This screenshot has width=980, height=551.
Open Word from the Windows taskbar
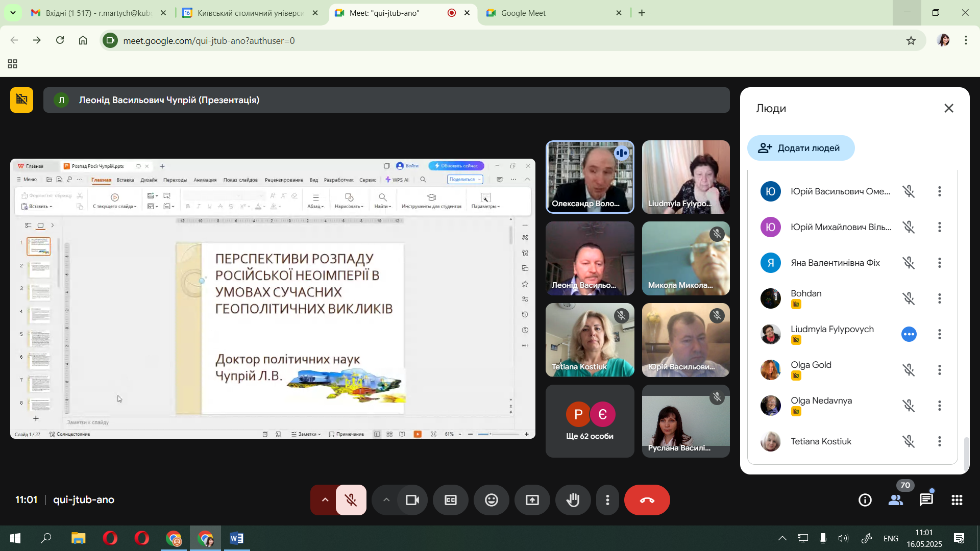236,538
